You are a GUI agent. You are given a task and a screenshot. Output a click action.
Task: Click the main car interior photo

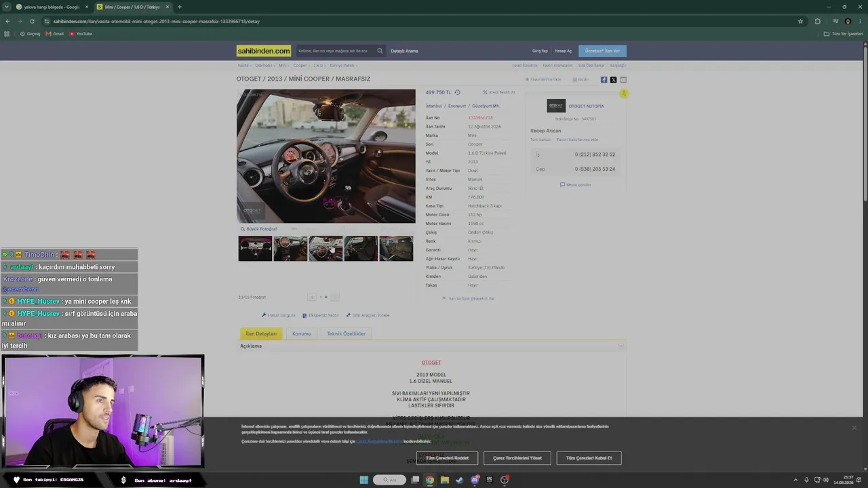click(326, 156)
